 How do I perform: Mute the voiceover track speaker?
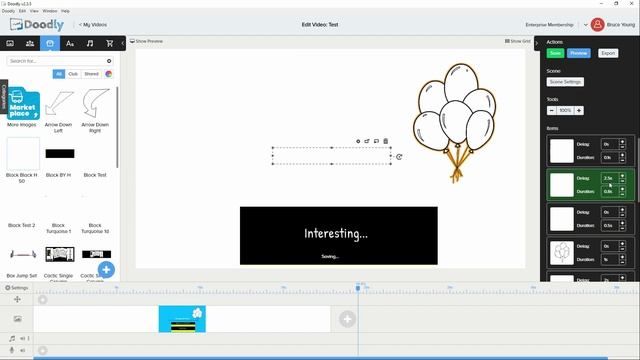tap(23, 350)
